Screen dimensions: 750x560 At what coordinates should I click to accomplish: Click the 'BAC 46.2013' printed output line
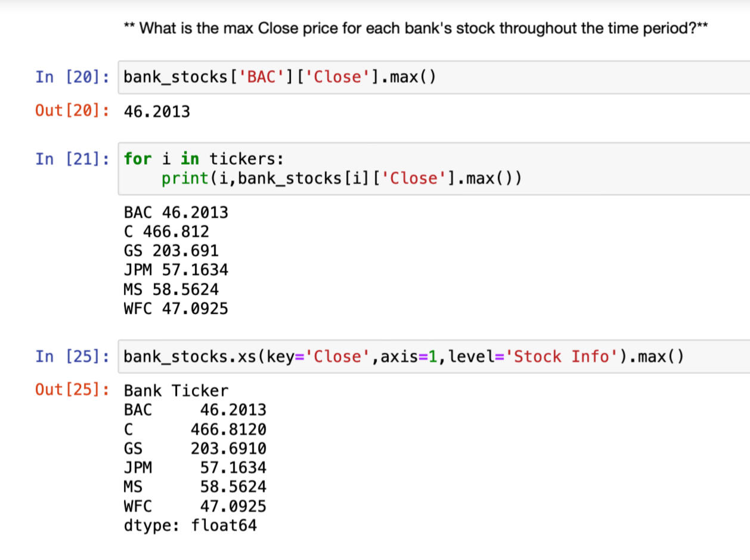point(176,213)
